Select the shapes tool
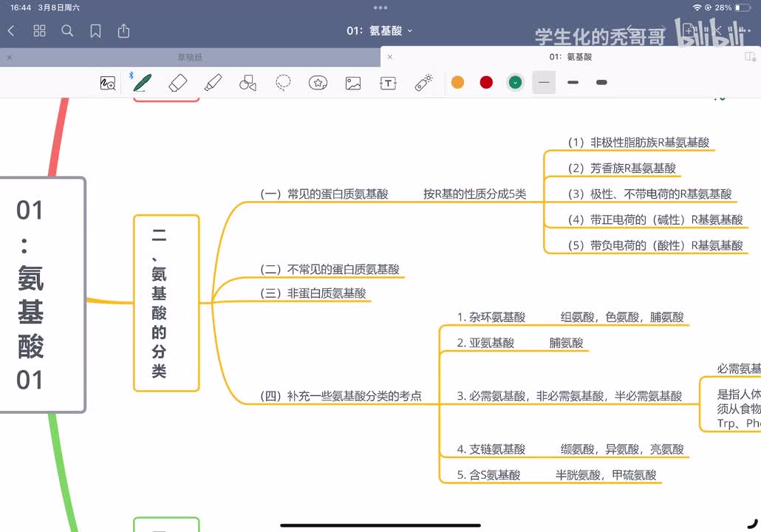 [248, 83]
